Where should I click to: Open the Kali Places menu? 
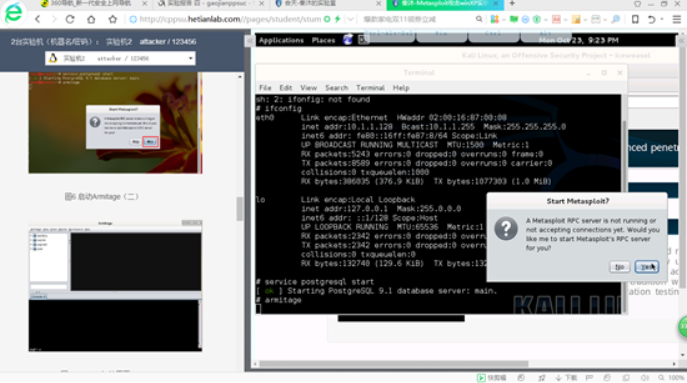tap(323, 40)
